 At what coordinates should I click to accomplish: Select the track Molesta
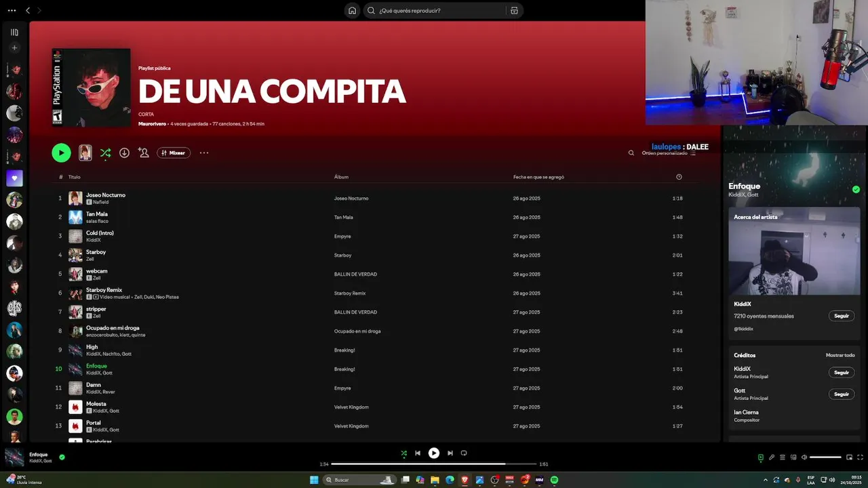[x=96, y=404]
